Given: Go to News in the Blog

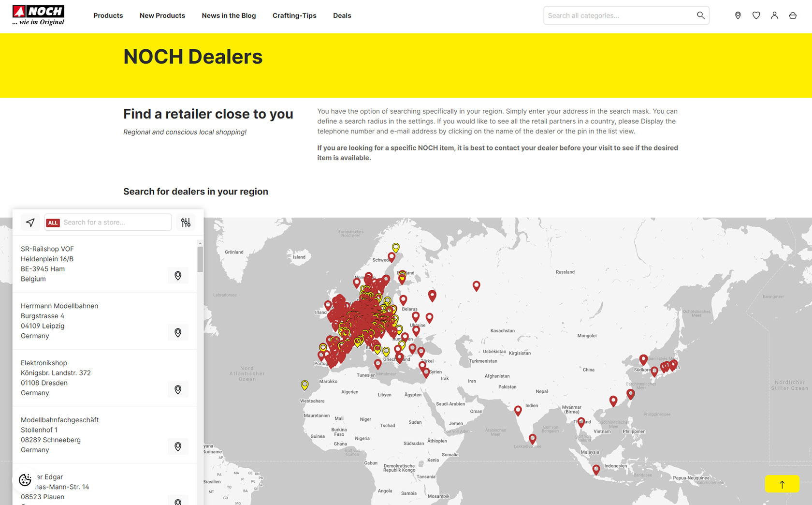Looking at the screenshot, I should click(x=229, y=15).
